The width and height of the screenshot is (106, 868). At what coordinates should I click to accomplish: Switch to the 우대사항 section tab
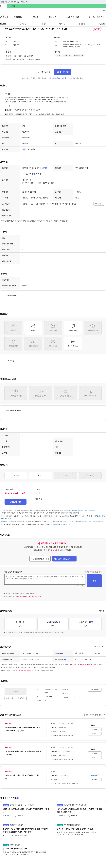[x=43, y=24]
